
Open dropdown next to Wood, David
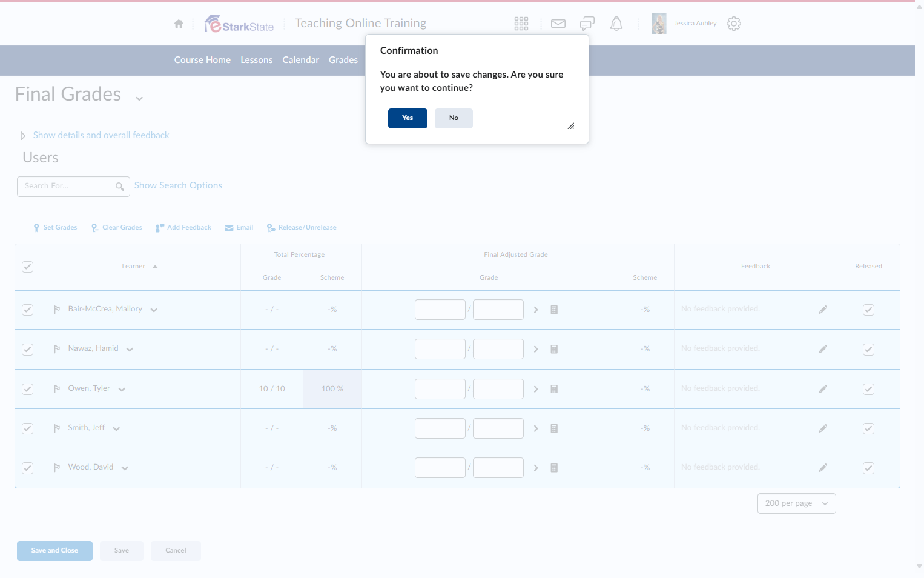tap(125, 468)
